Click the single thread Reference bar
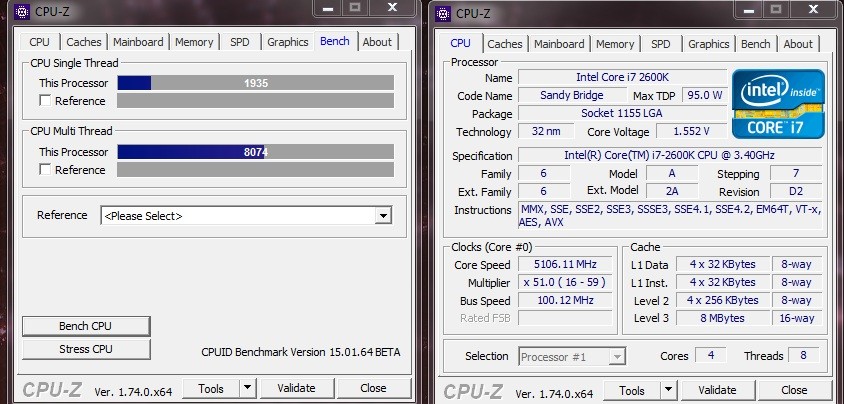Screen dimensions: 844x404 (256, 101)
